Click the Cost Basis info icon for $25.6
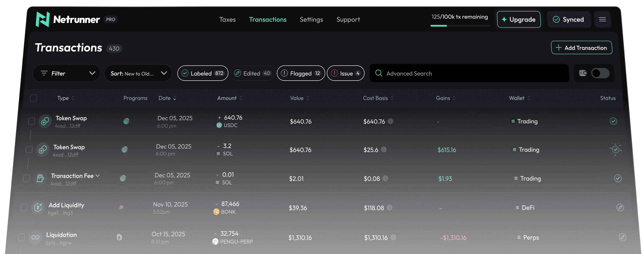644x254 pixels. click(384, 150)
